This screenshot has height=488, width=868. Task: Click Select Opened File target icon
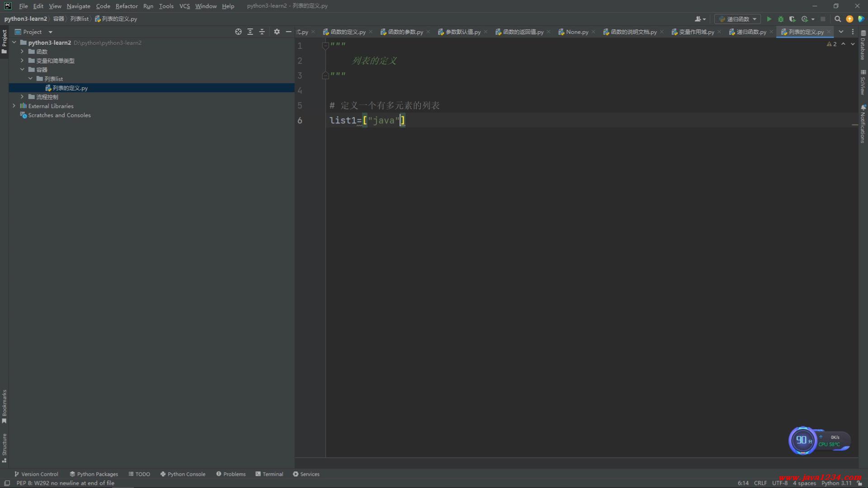coord(238,32)
